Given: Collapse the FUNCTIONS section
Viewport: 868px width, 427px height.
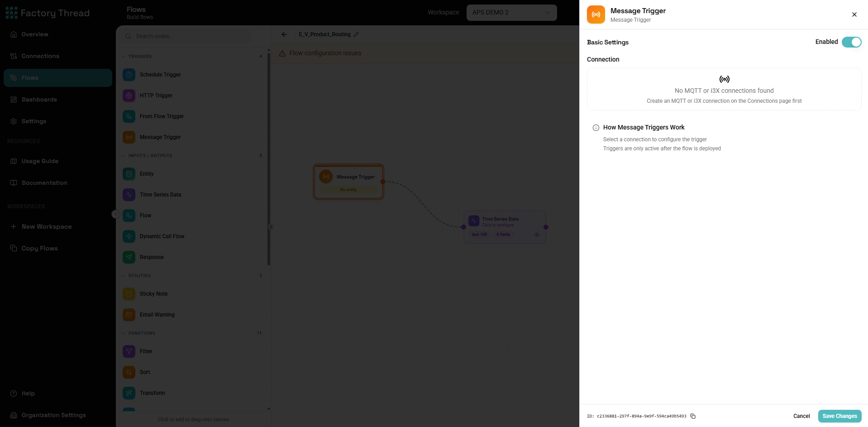Looking at the screenshot, I should 123,333.
